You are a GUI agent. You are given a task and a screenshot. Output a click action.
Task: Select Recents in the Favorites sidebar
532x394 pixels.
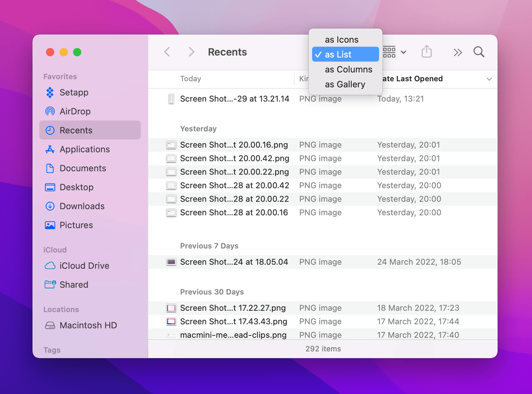tap(76, 130)
